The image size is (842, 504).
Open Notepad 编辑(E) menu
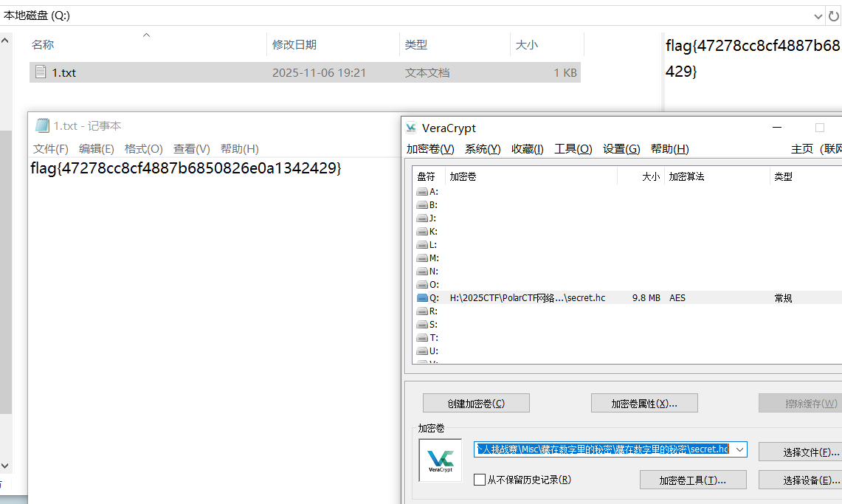97,148
